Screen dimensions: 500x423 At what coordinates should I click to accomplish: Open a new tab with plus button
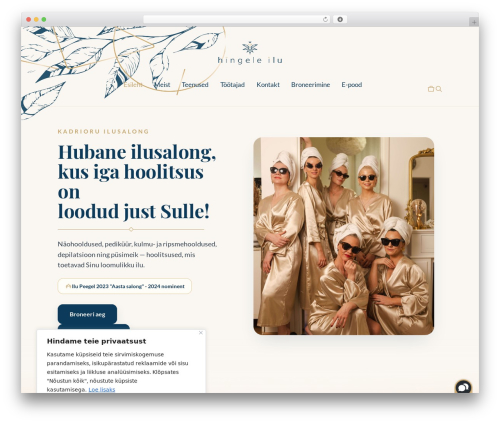coord(474,22)
